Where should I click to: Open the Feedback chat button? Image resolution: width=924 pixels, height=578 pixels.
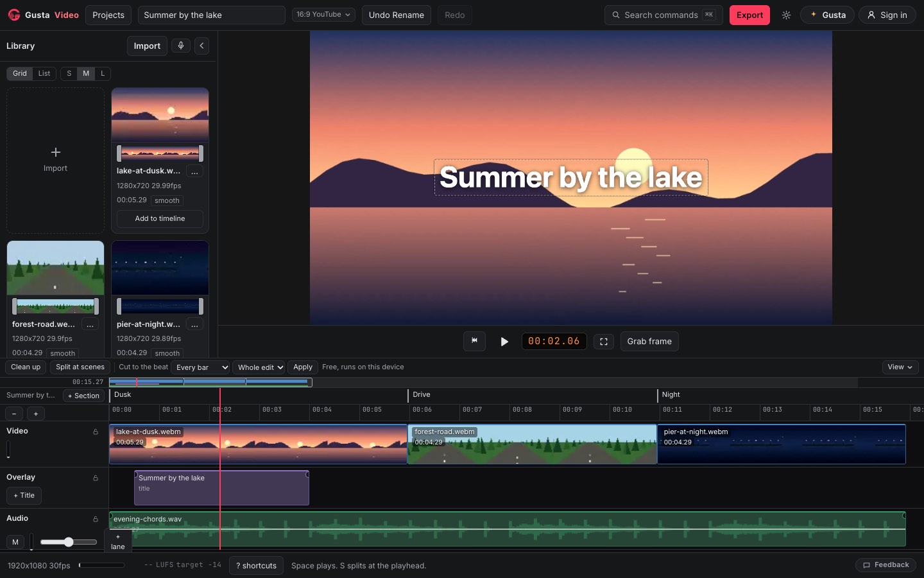(886, 565)
